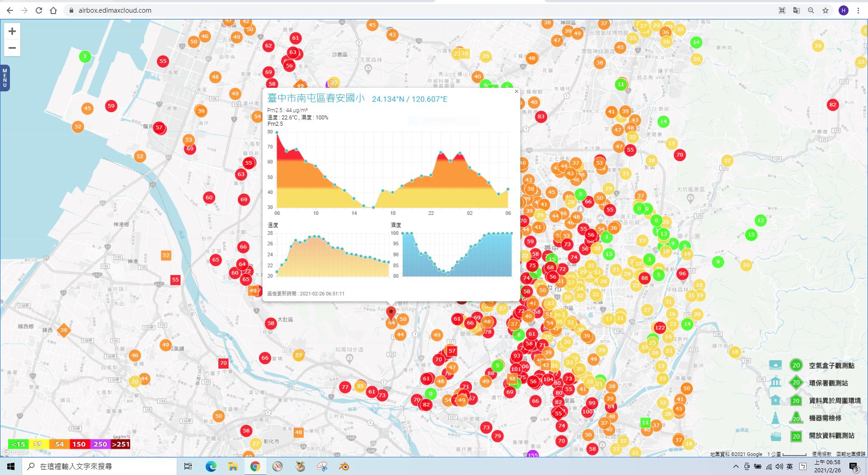Click the 最後更新時間 timestamp line

point(306,294)
